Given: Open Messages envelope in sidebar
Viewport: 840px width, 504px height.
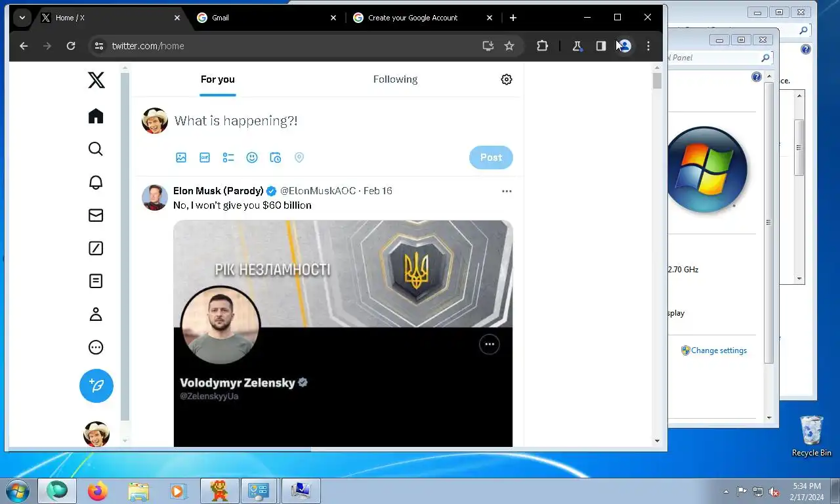Looking at the screenshot, I should pyautogui.click(x=96, y=215).
